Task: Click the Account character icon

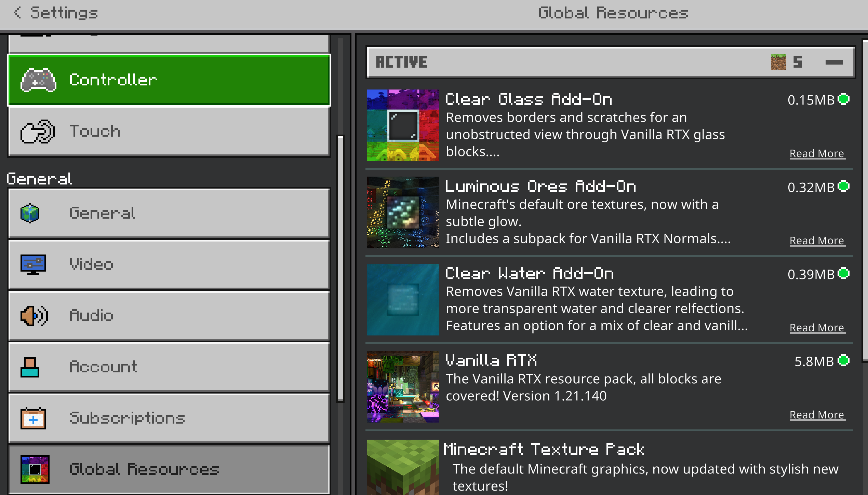Action: coord(30,367)
